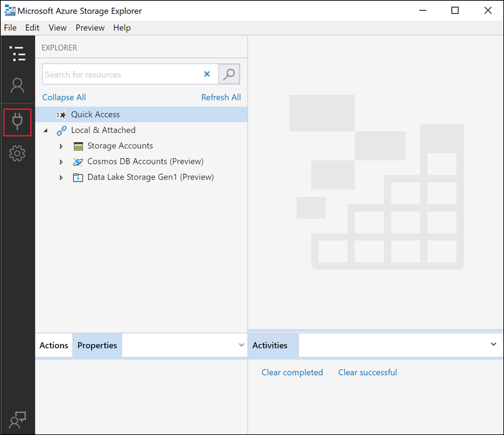This screenshot has height=435, width=504.
Task: Focus the Search for resources field
Action: pyautogui.click(x=122, y=74)
